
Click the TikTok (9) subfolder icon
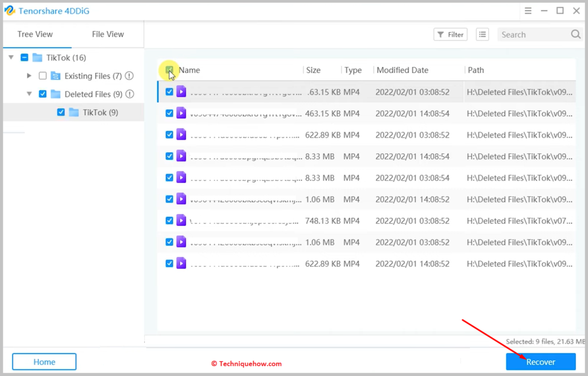point(74,113)
